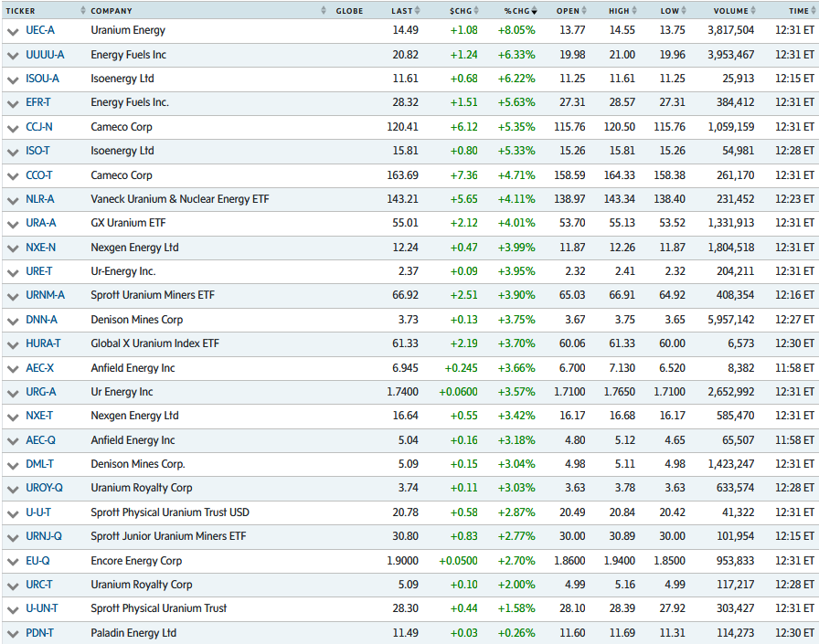Expand the AEC-Q row chevron
The image size is (819, 644).
pyautogui.click(x=13, y=441)
